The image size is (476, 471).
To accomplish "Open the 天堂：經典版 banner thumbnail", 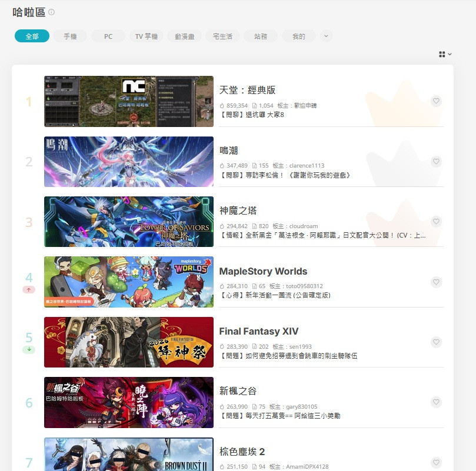I will click(x=129, y=101).
